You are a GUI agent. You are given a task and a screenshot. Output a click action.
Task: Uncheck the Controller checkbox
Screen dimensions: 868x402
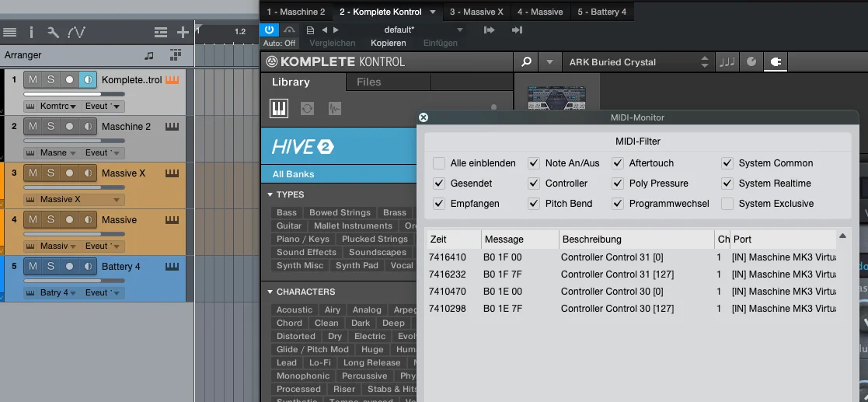[x=534, y=184]
